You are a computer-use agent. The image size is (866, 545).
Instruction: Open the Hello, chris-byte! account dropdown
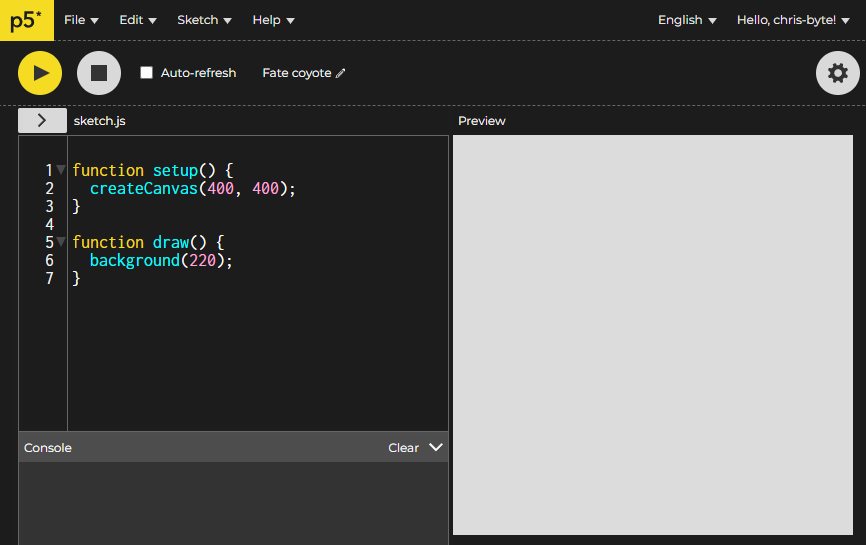tap(792, 20)
